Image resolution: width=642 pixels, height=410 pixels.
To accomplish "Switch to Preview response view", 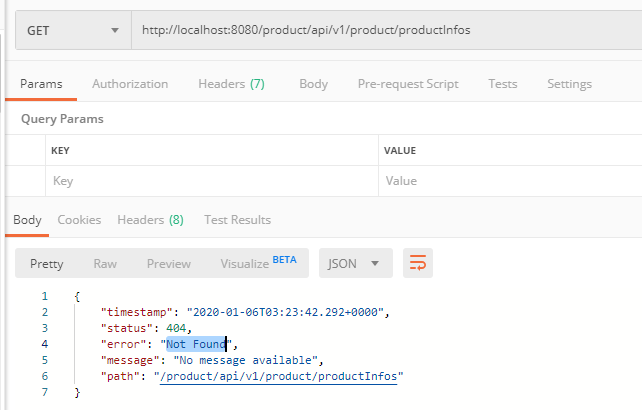I will (169, 263).
